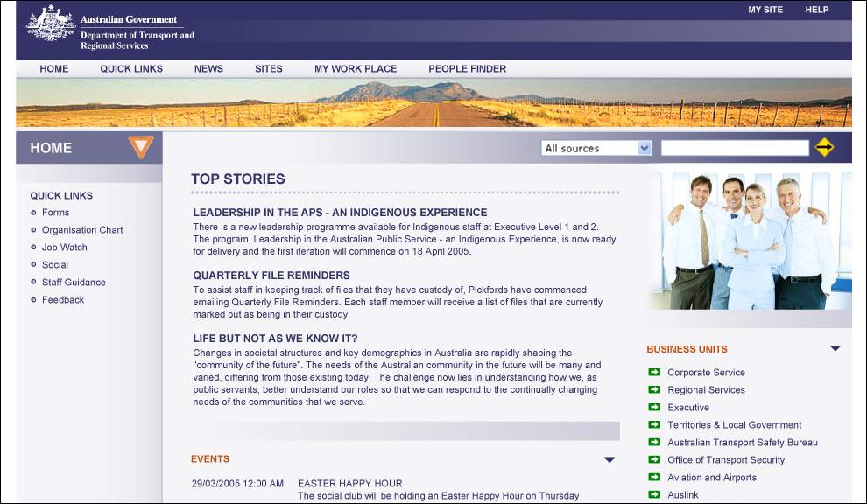Open NEWS navigation menu

(208, 69)
